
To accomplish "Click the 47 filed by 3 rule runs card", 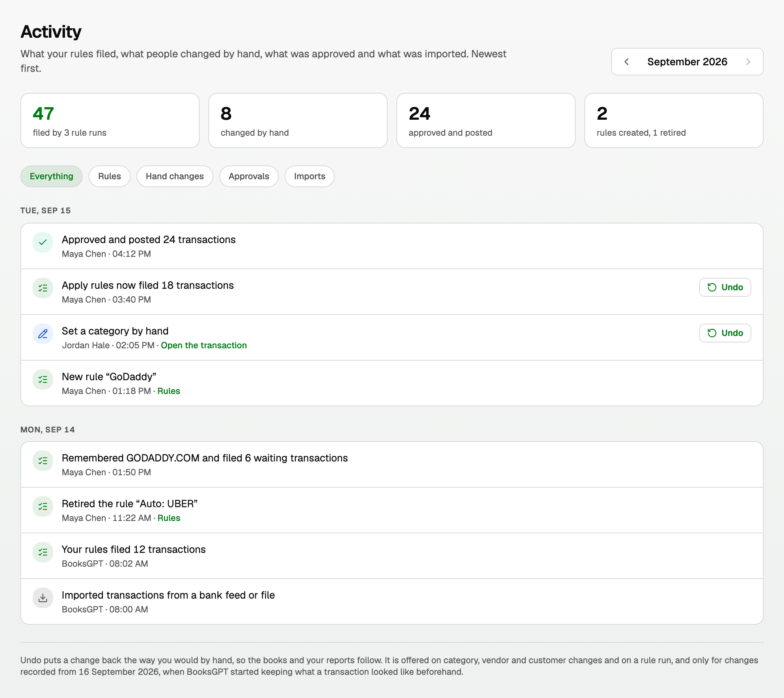I will point(110,120).
